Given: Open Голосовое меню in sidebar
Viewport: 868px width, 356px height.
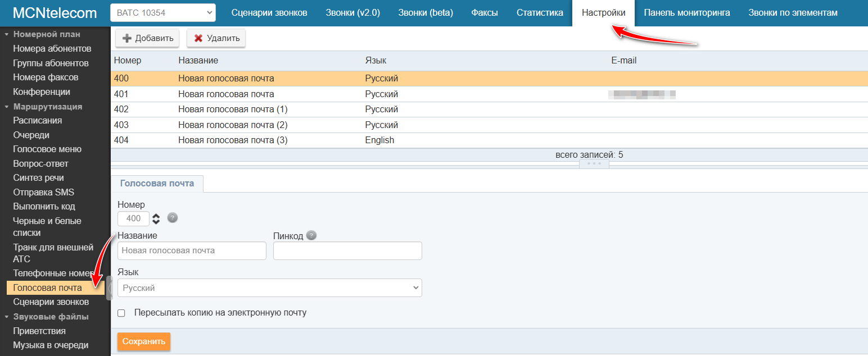Looking at the screenshot, I should [x=47, y=149].
